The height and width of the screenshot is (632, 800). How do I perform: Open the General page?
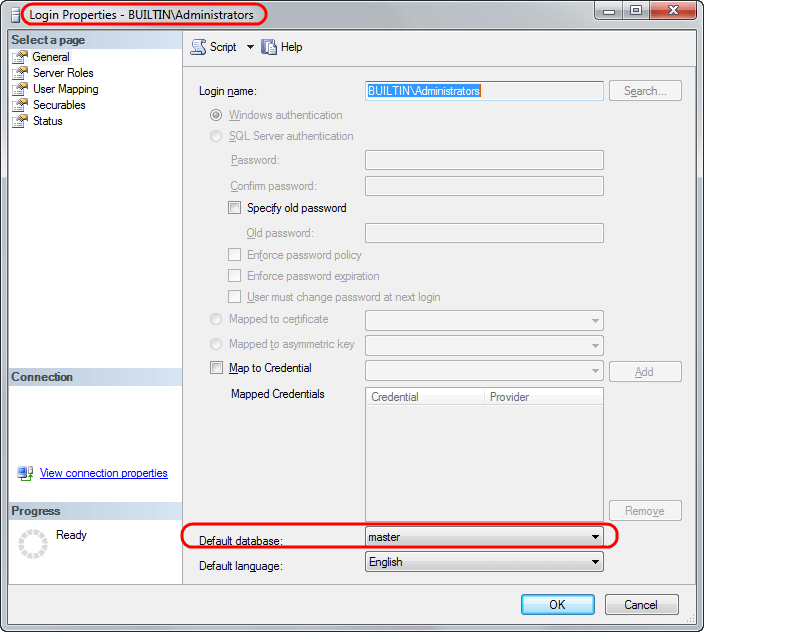pos(51,57)
